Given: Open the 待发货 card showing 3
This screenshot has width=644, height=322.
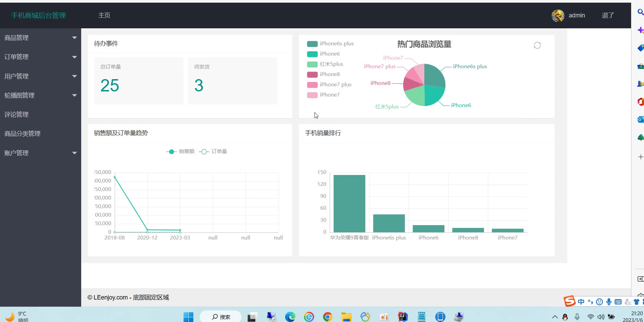Looking at the screenshot, I should pyautogui.click(x=233, y=80).
